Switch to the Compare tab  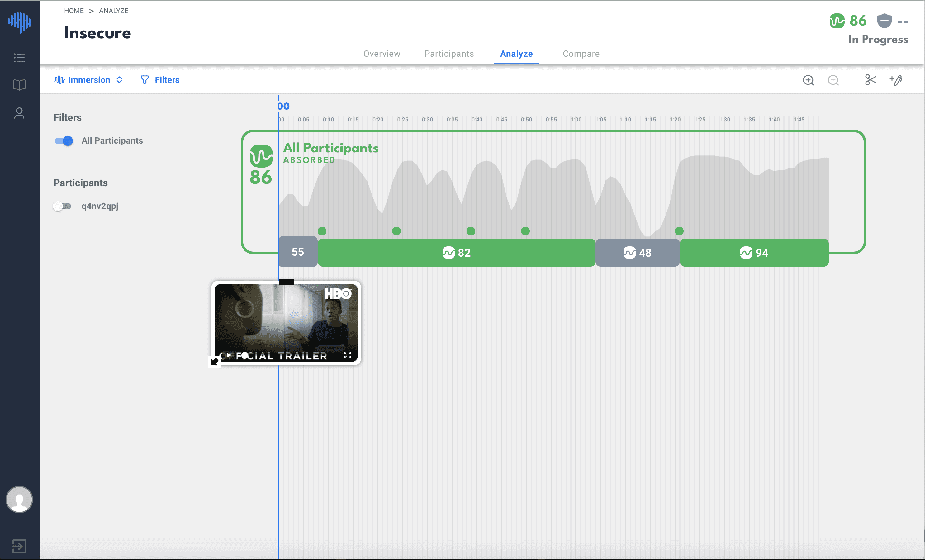click(581, 54)
